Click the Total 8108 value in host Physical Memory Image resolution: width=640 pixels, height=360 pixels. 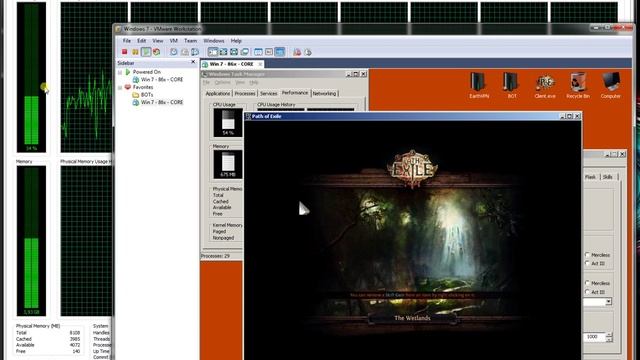click(x=75, y=333)
